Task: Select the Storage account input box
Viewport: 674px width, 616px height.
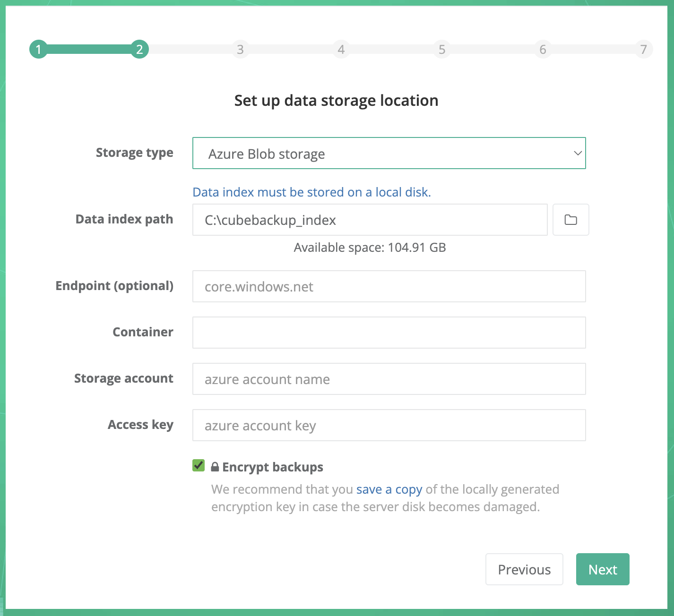Action: 389,379
